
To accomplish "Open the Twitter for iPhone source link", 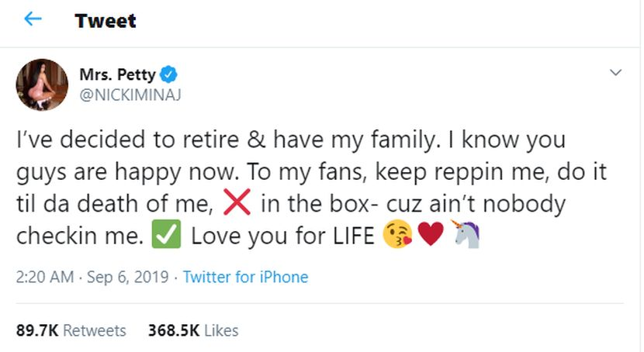I will click(245, 277).
